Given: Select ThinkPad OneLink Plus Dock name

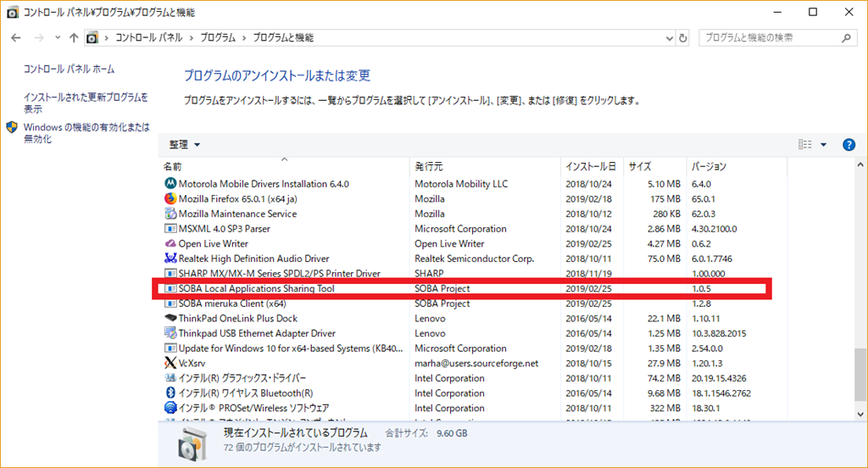Looking at the screenshot, I should tap(238, 318).
